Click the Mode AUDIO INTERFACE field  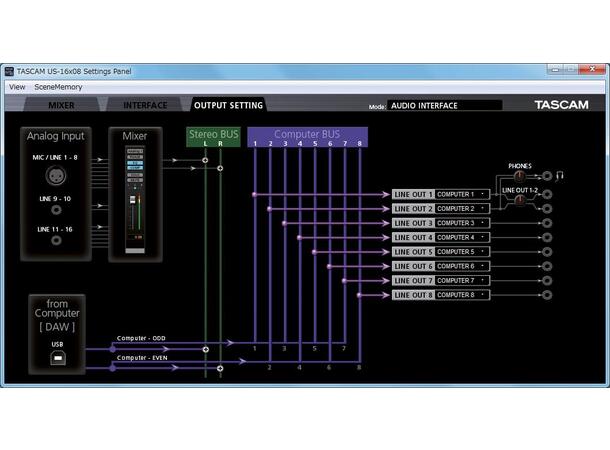[x=444, y=105]
